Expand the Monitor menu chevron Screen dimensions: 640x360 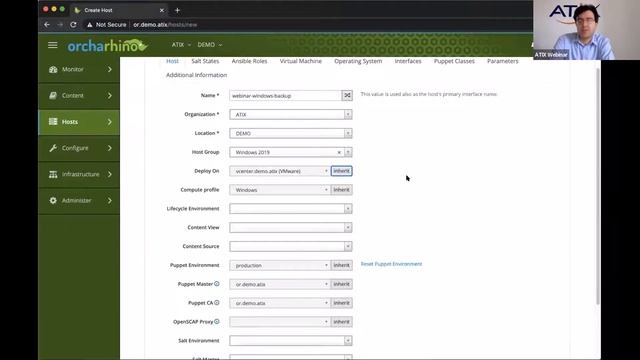coord(109,69)
